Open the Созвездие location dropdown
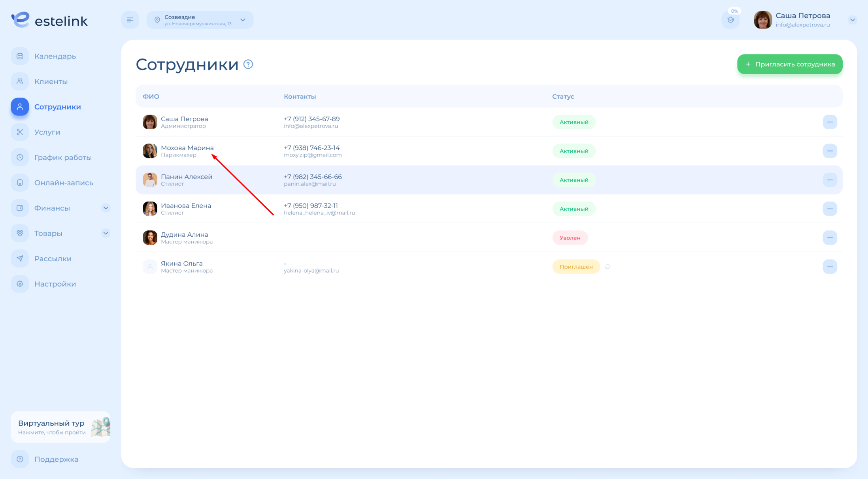 tap(200, 20)
